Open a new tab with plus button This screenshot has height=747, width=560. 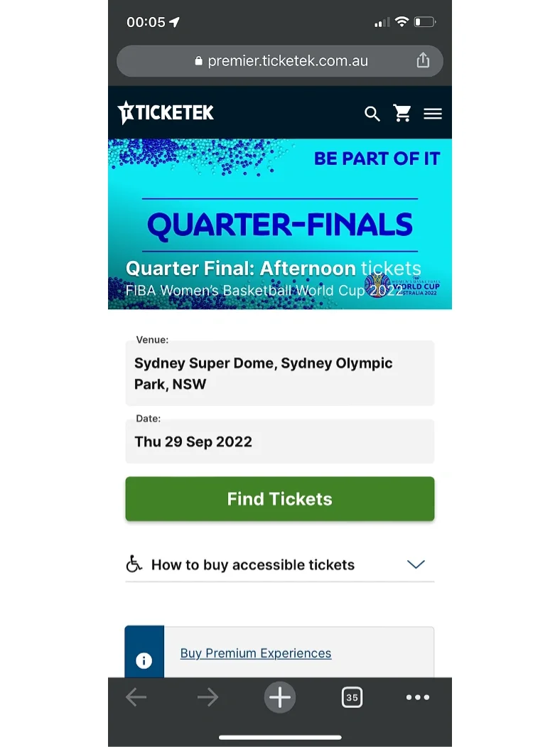click(x=280, y=697)
